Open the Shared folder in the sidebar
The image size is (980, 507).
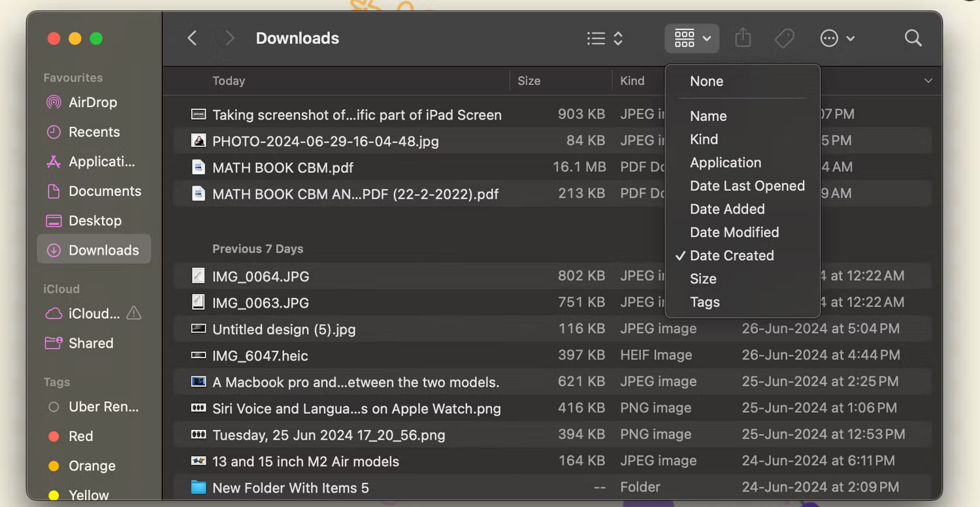coord(90,343)
